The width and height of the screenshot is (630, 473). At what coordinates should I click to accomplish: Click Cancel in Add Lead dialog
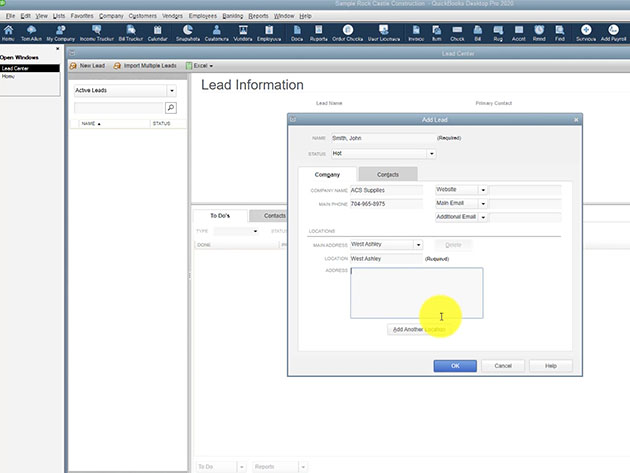click(x=503, y=366)
